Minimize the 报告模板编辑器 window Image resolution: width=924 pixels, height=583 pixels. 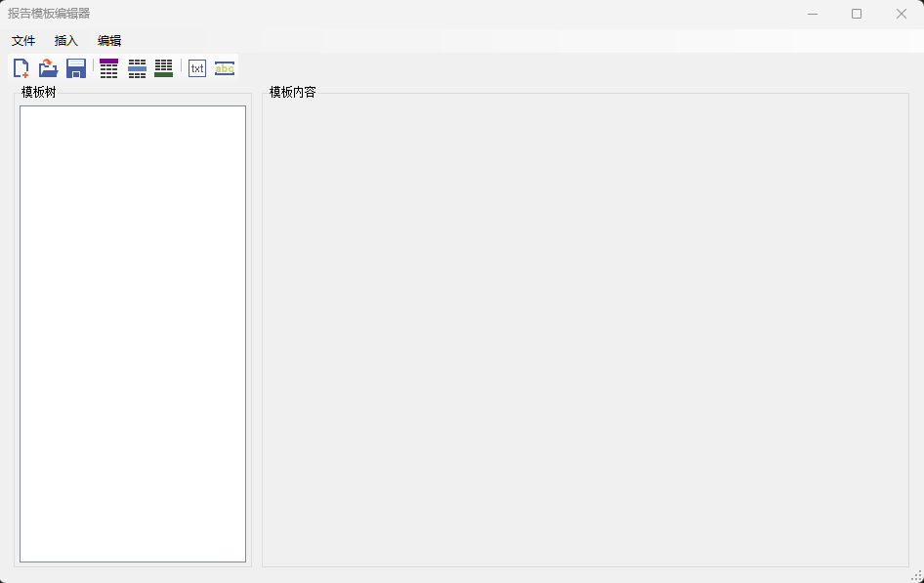tap(813, 14)
